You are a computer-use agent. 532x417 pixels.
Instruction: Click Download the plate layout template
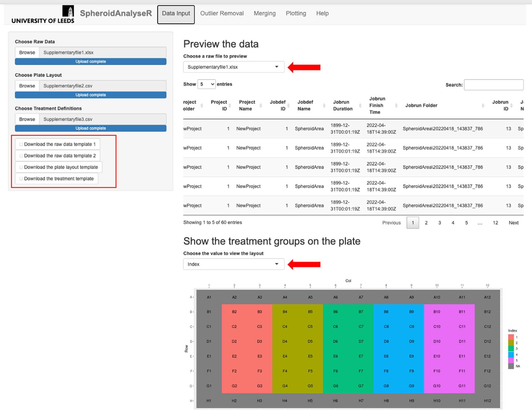point(59,167)
